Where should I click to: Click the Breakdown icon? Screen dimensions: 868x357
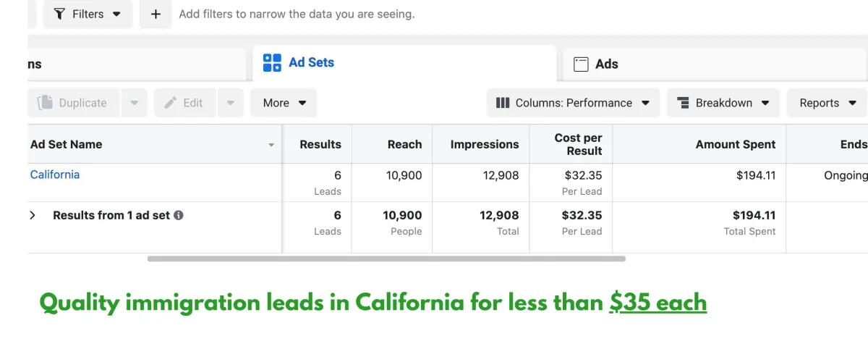point(683,103)
